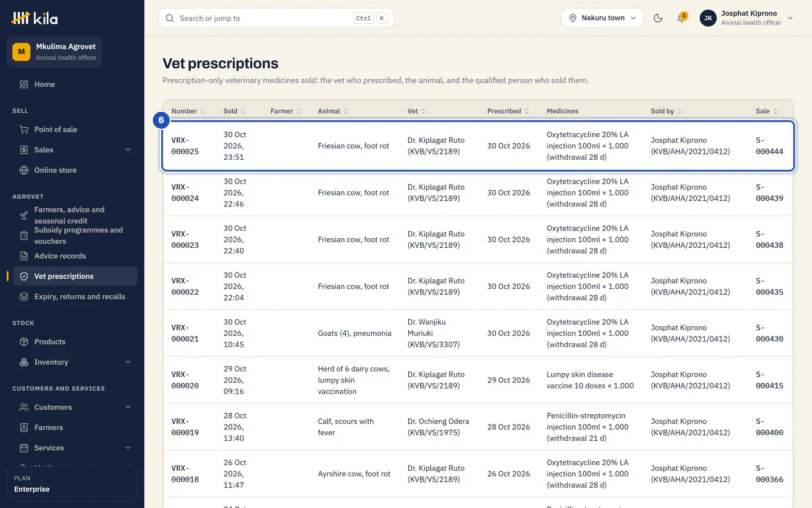Open the Enterprise plan card

pos(72,484)
